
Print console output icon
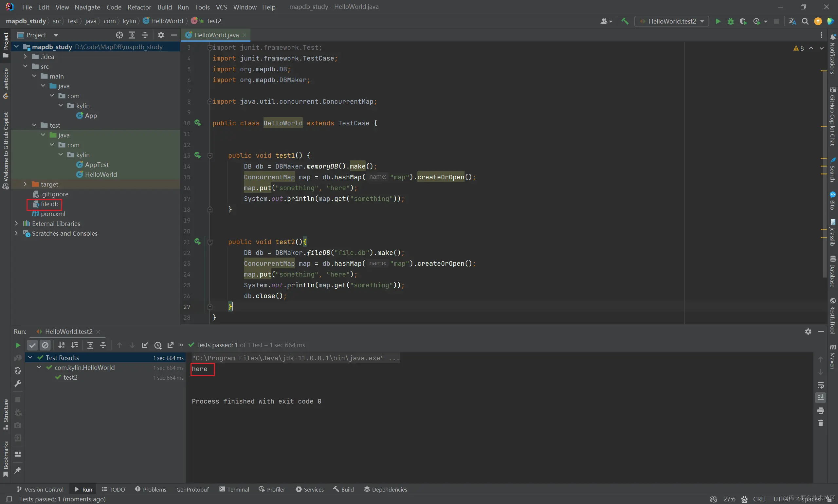(x=821, y=411)
